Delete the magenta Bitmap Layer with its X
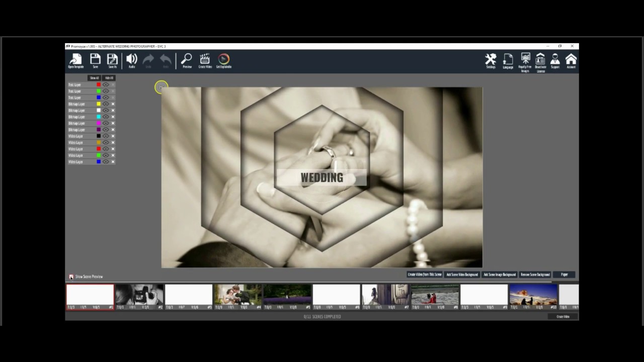The width and height of the screenshot is (644, 362). coord(113,123)
